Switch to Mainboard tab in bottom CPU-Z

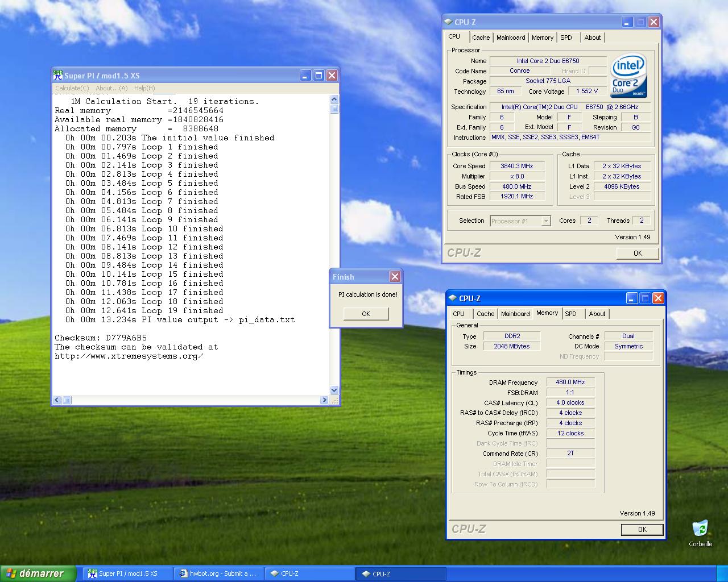pos(515,314)
